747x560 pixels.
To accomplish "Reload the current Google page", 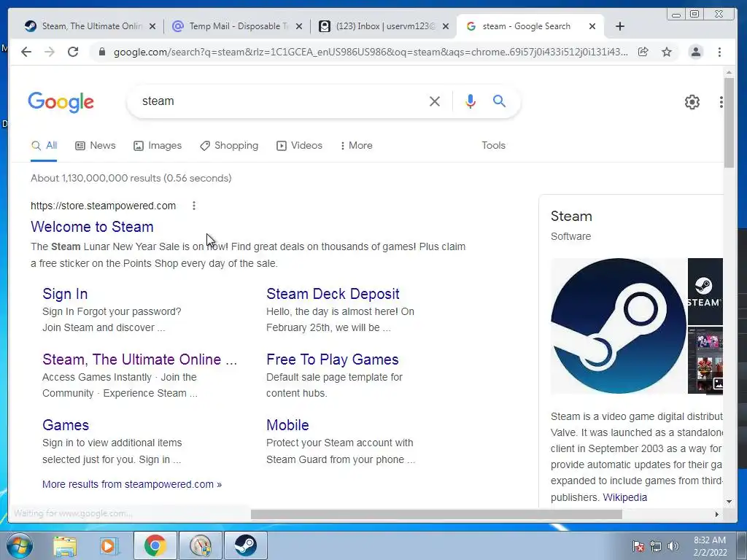I will point(73,52).
